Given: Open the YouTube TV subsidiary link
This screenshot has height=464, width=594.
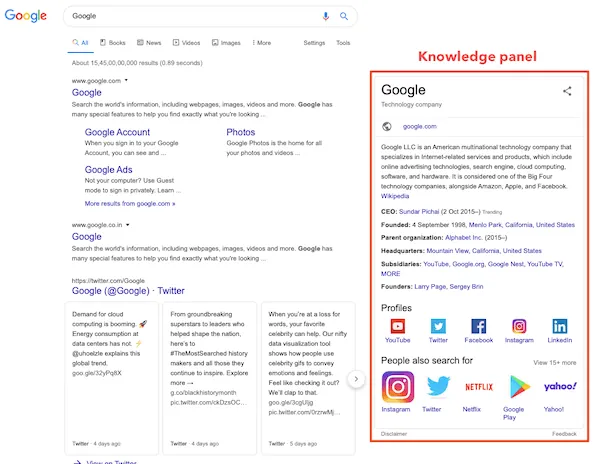Looking at the screenshot, I should 545,264.
